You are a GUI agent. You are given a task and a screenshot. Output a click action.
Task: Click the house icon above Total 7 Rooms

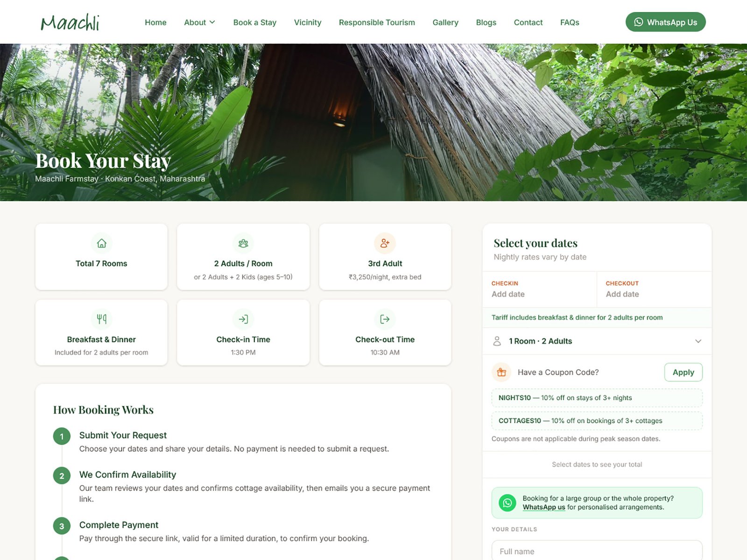[101, 243]
